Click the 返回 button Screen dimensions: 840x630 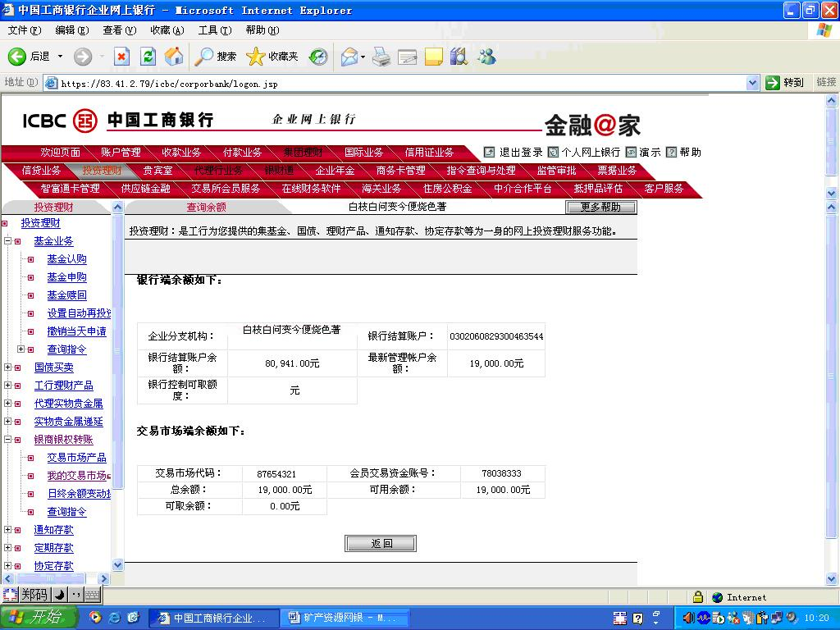[381, 543]
